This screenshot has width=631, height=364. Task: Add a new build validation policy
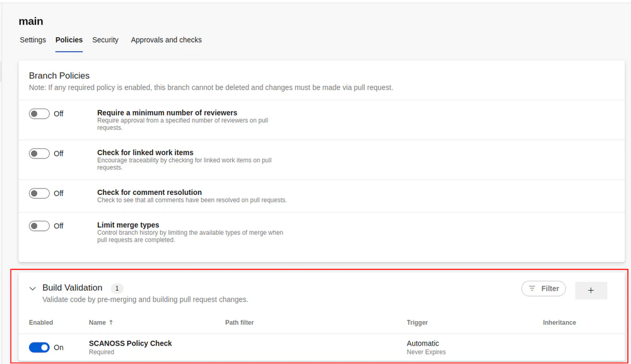[591, 290]
